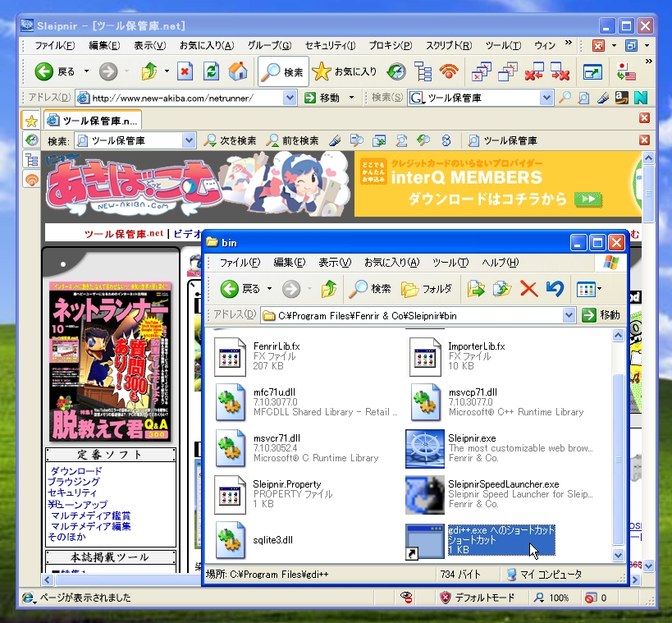Click the green N search engine icon

(641, 98)
